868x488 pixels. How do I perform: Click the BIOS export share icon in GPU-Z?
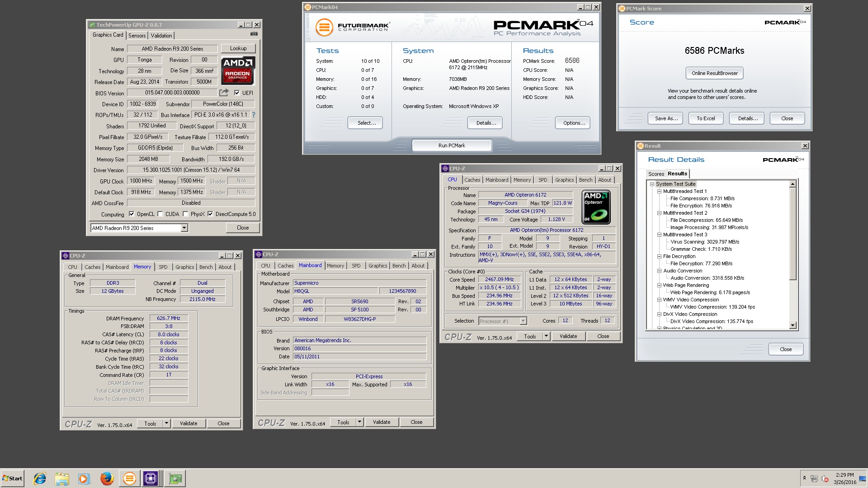[x=224, y=93]
